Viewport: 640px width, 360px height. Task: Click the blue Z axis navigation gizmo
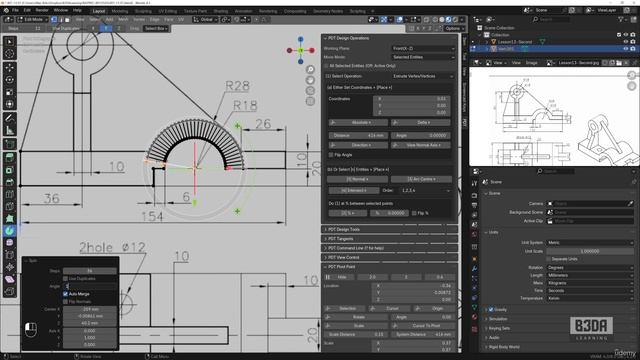[x=301, y=39]
